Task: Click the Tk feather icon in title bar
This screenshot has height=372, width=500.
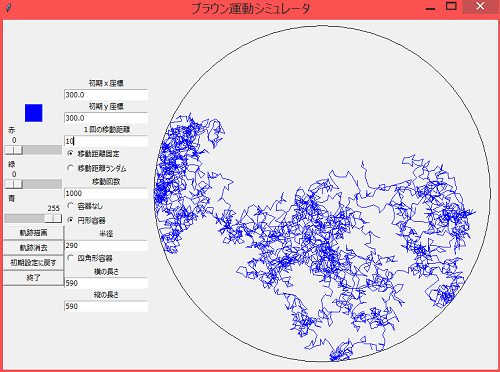Action: [x=9, y=7]
